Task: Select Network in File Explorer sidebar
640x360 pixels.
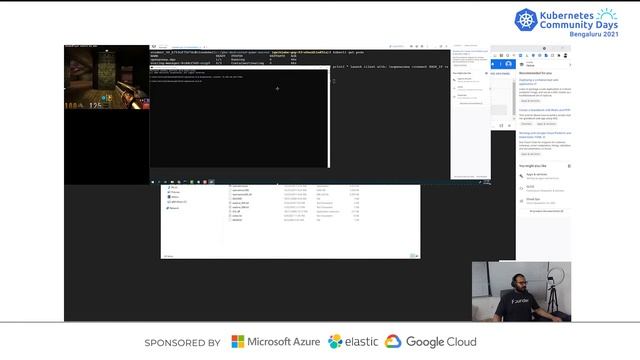Action: [173, 208]
